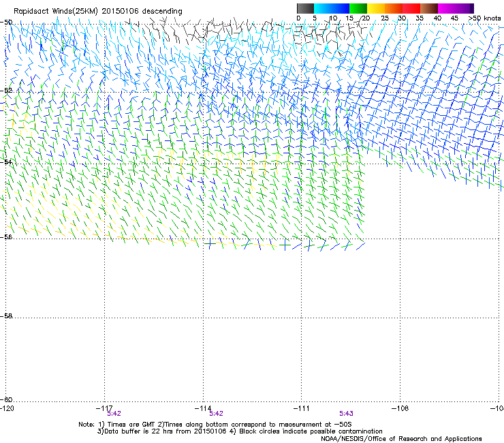
Task: Click the 'Data buffer is 22 hrs' note line
Action: tap(240, 431)
